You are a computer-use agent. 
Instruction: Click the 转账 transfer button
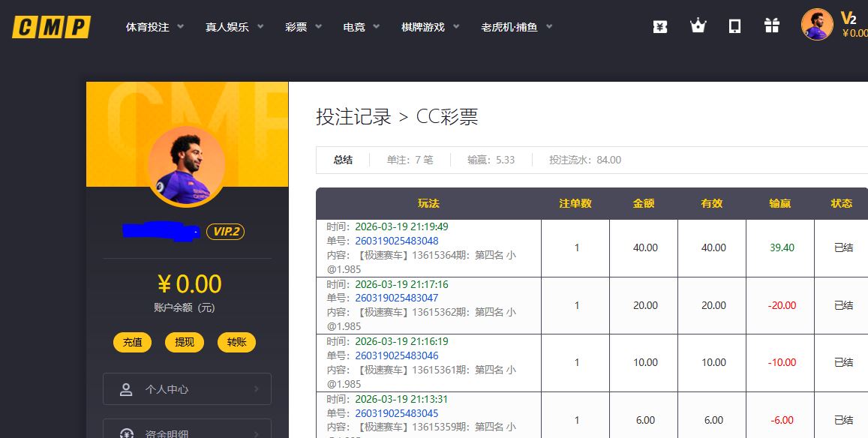236,342
